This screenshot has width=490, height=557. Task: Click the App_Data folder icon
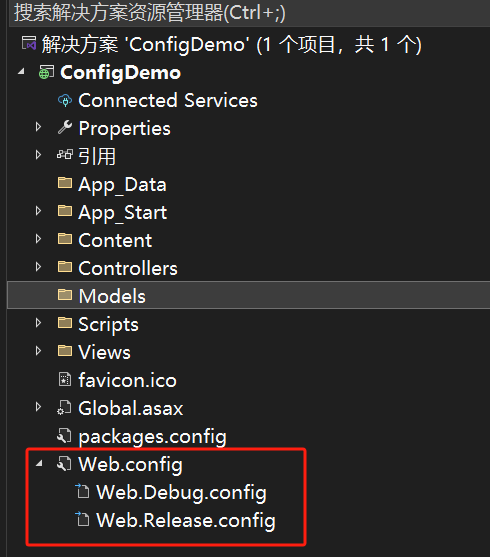pyautogui.click(x=65, y=183)
